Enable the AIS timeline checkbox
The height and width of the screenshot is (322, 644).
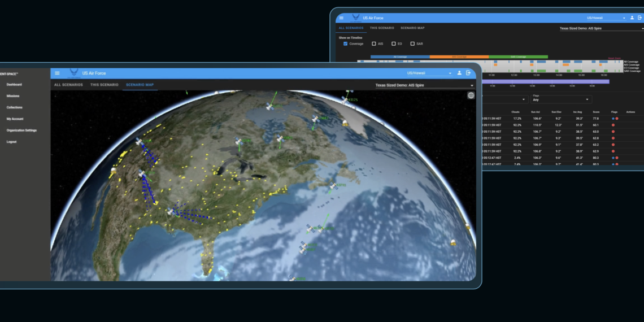pyautogui.click(x=374, y=43)
